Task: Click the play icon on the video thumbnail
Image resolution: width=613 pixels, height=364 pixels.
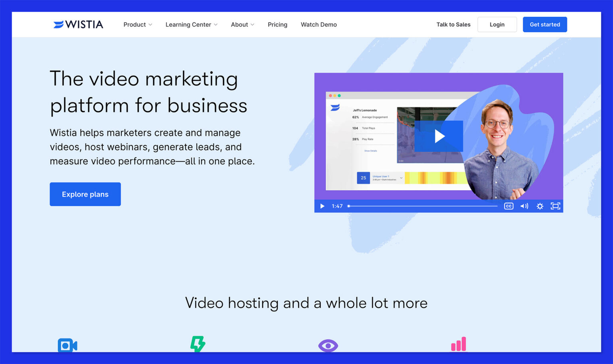Action: tap(439, 136)
